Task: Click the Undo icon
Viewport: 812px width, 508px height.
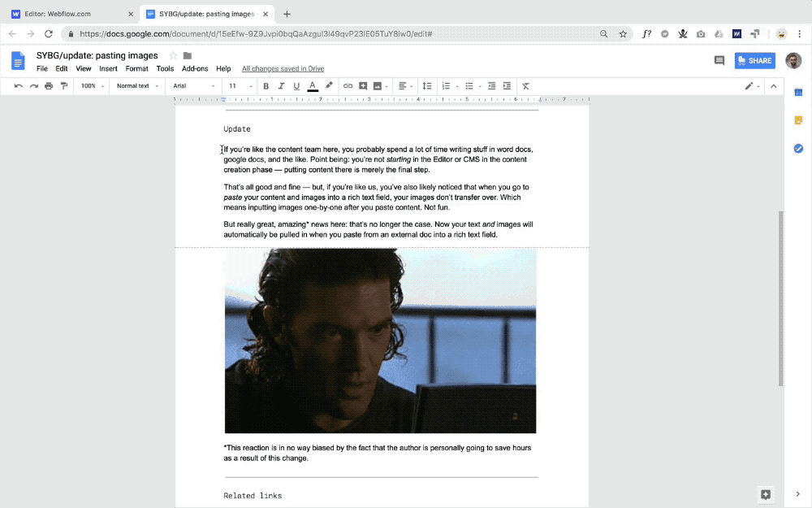Action: pyautogui.click(x=18, y=86)
